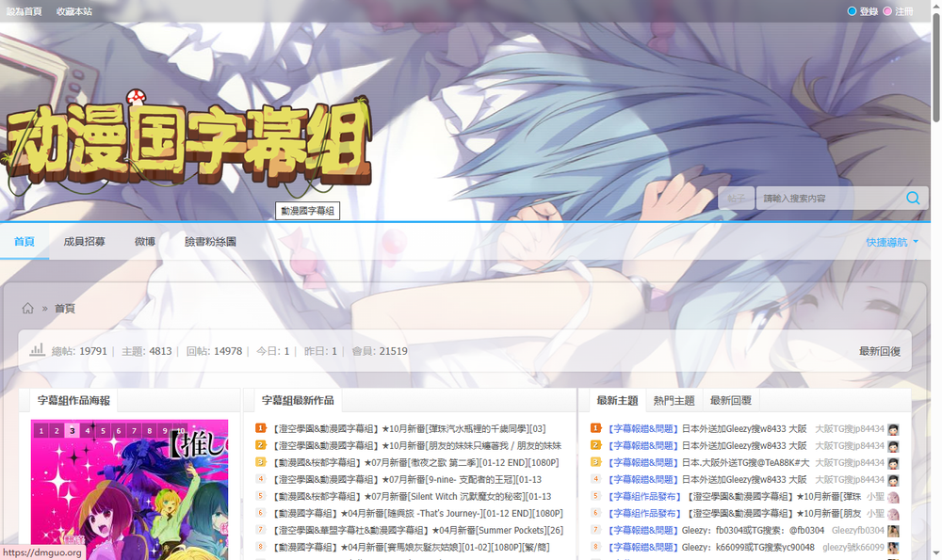Open post 9-nine- 支配者的王冠
The width and height of the screenshot is (942, 560).
tap(407, 480)
